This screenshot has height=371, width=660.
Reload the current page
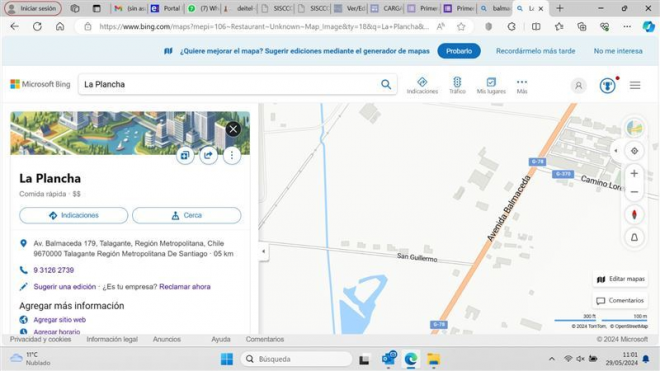37,27
